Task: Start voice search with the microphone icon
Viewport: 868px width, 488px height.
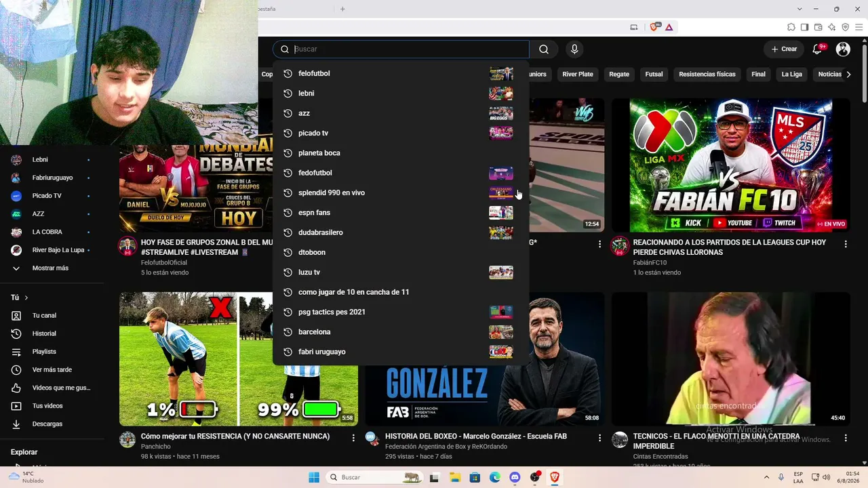Action: click(574, 49)
